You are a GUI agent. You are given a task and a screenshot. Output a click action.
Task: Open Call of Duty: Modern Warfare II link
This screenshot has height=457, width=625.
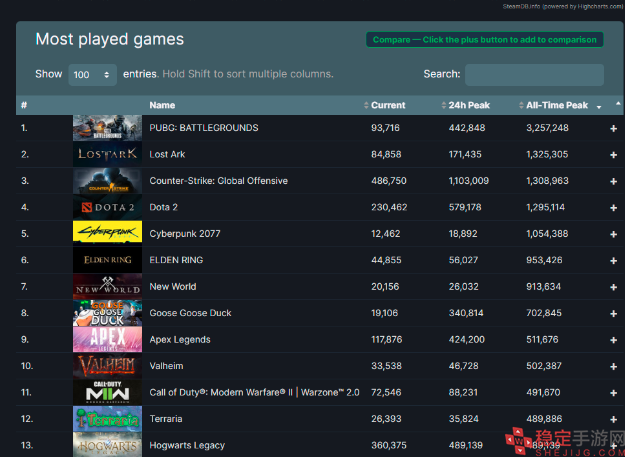(254, 392)
